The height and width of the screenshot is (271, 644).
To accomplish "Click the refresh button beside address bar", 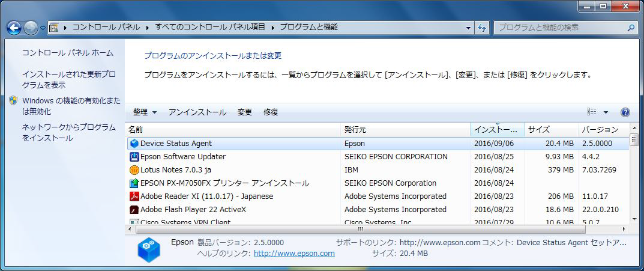I will [481, 28].
